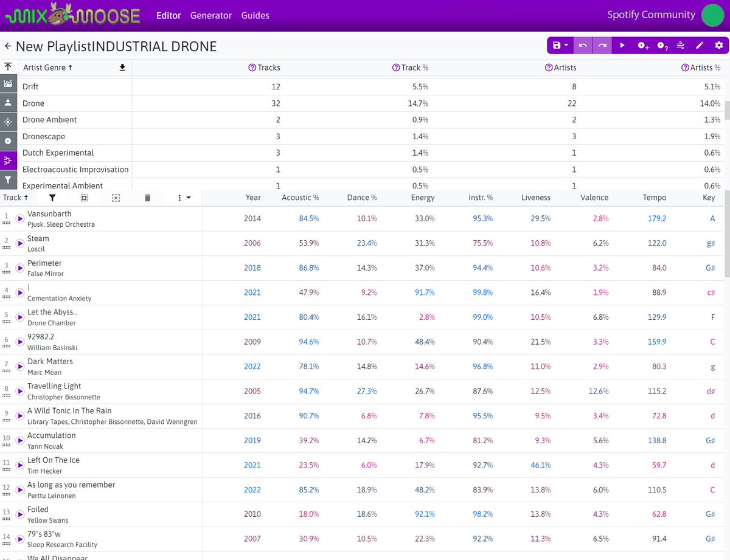Switch to the chart view in the side panel
Screen dimensions: 730x560
click(x=8, y=83)
